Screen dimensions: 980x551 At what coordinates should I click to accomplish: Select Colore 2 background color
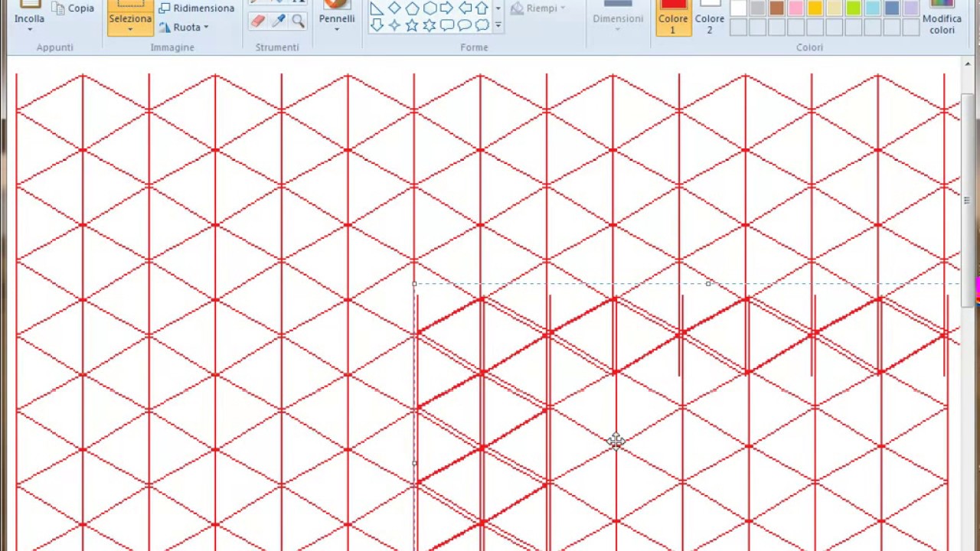click(x=710, y=18)
